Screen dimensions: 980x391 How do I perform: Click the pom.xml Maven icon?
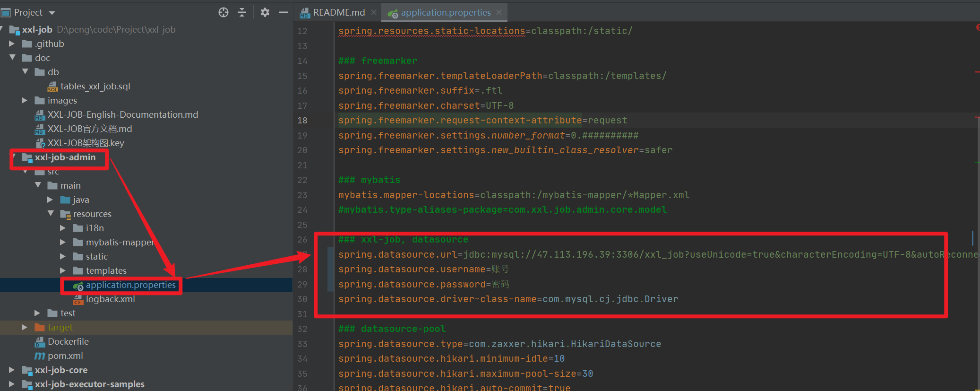(40, 356)
